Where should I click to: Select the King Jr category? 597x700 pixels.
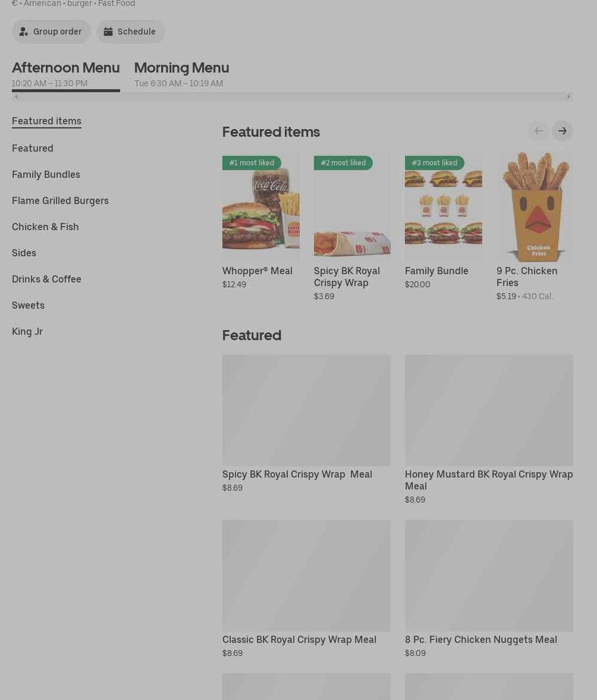27,332
